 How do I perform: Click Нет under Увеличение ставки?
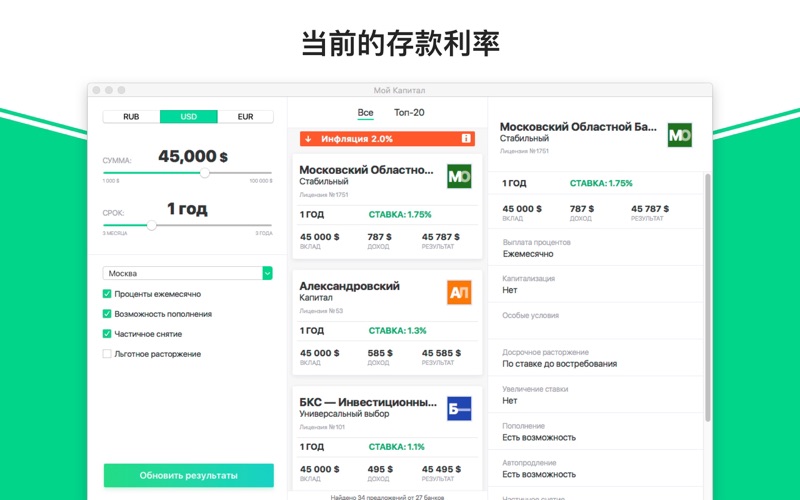[x=510, y=401]
